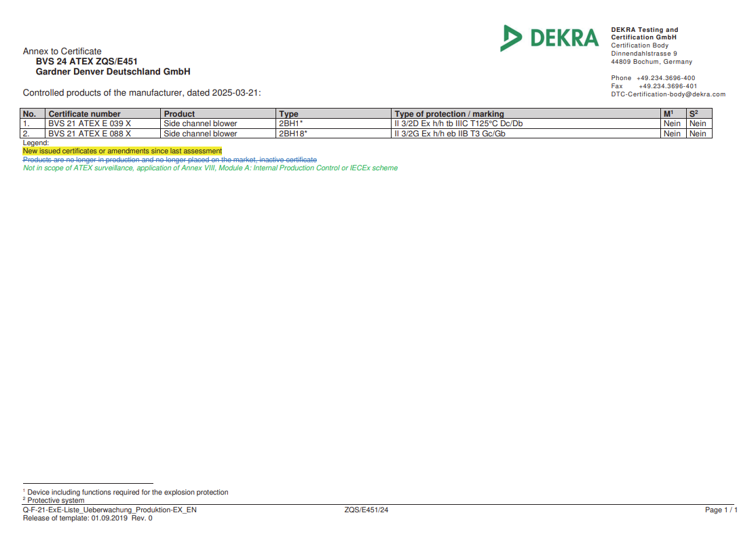Click footnote 1 'Device including functions required'
Screen dimensions: 756x534
click(126, 493)
